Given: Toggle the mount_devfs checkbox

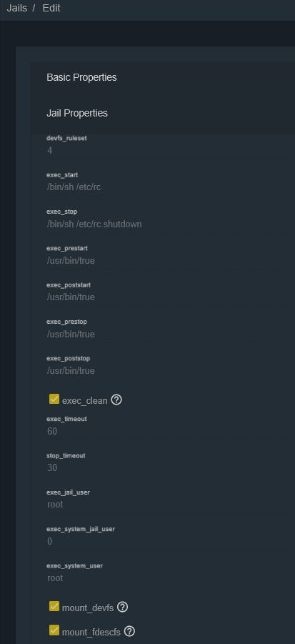Looking at the screenshot, I should click(54, 606).
